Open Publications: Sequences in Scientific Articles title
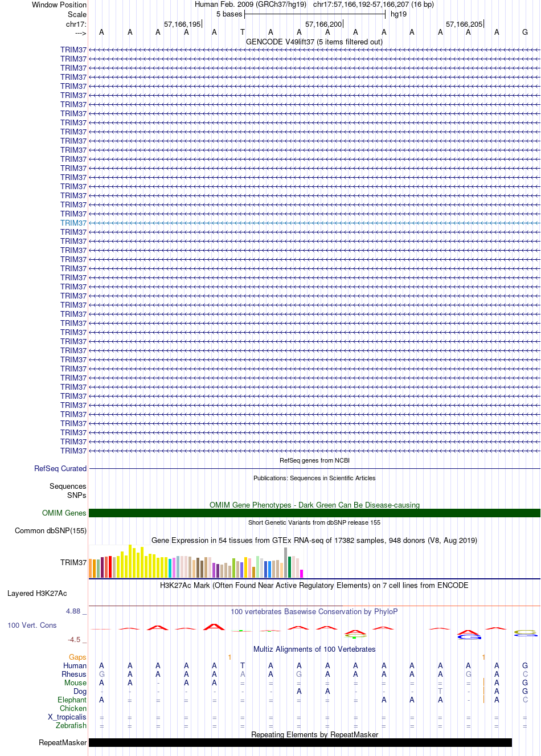Screen dimensions: 541x756 click(314, 478)
